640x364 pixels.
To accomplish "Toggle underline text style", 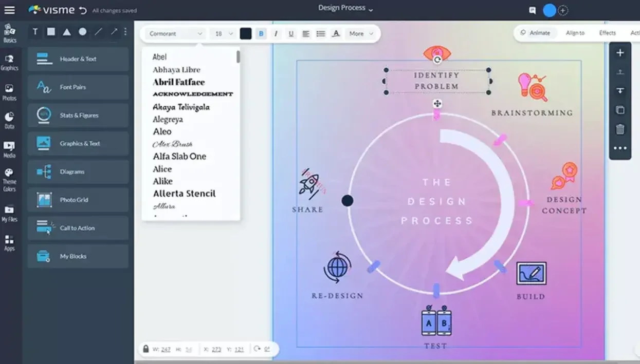I will (291, 34).
